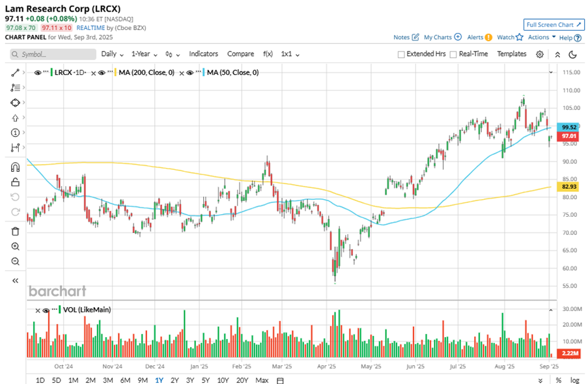
Task: Open MA 200 options menu
Action: tap(110, 72)
